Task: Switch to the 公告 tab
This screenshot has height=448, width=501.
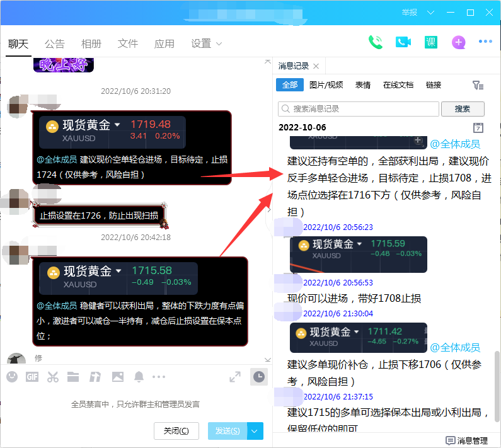Action: tap(55, 43)
